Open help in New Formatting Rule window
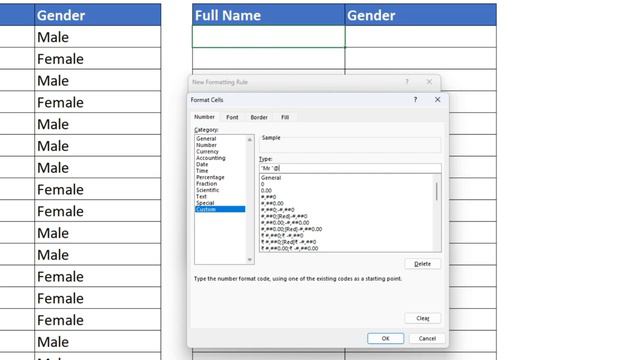The height and width of the screenshot is (360, 640). [x=407, y=82]
